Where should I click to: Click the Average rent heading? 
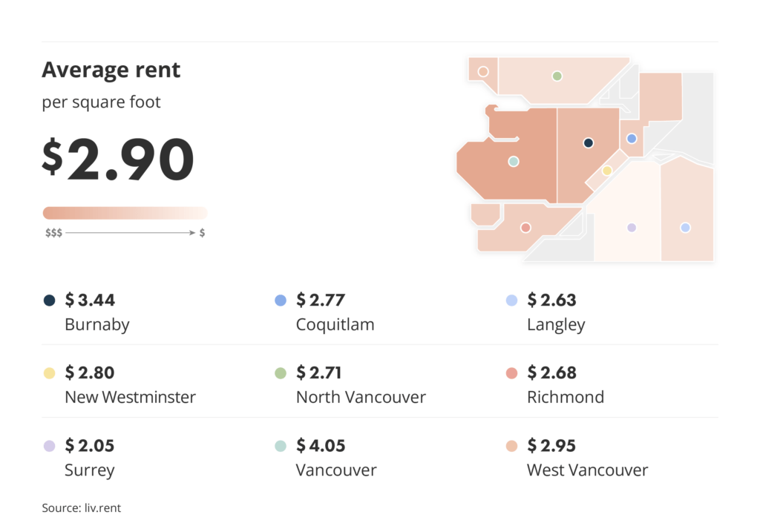point(111,70)
